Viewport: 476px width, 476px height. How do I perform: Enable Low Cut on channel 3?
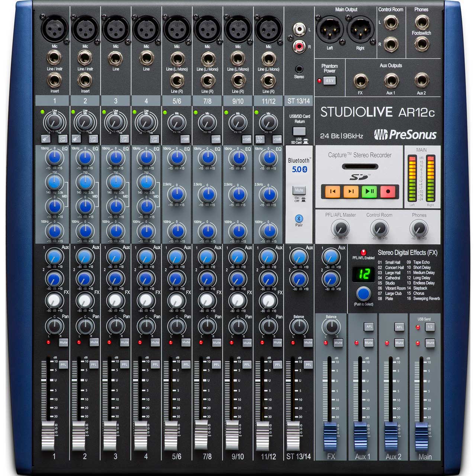pyautogui.click(x=124, y=139)
